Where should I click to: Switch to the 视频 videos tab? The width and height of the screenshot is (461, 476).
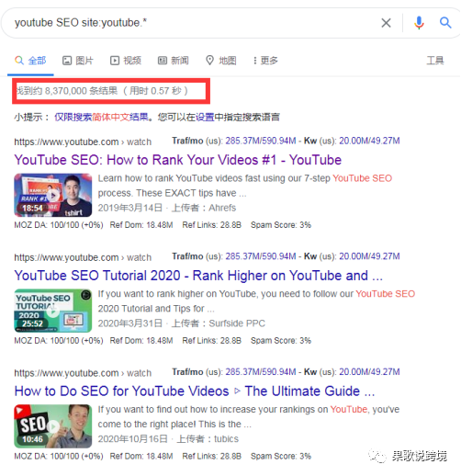tap(126, 61)
